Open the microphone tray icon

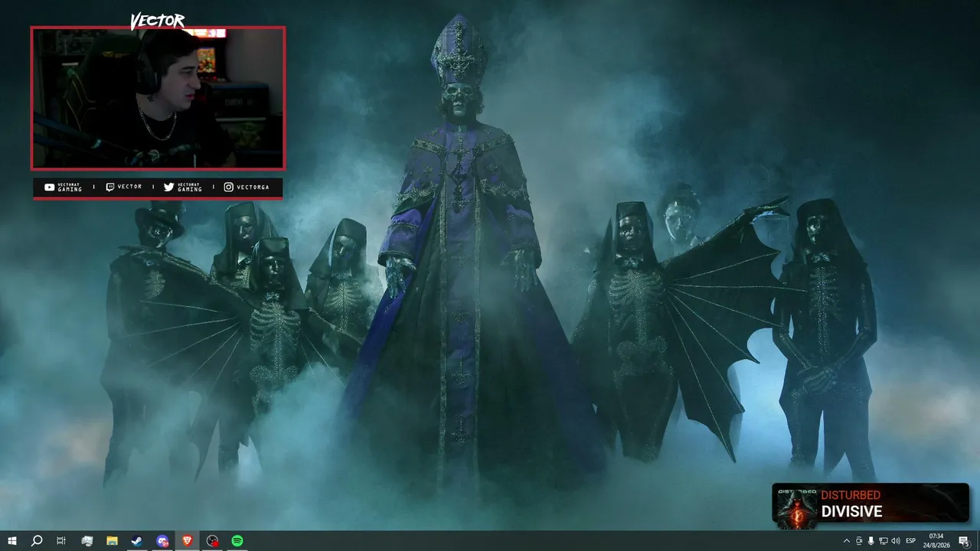[871, 541]
